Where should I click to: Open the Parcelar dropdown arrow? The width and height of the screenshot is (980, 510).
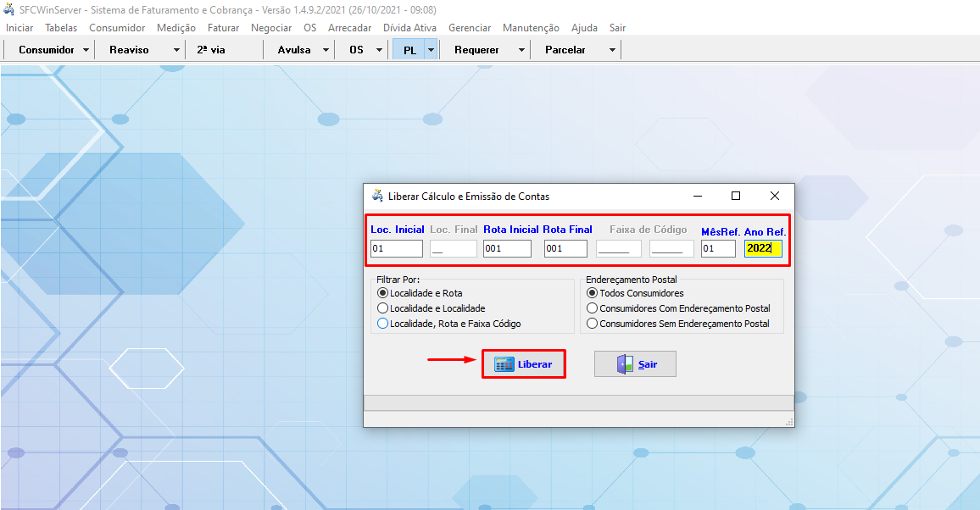pos(612,50)
